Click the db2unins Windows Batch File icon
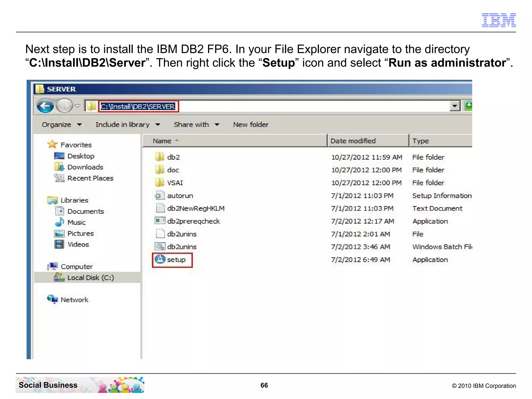The image size is (532, 399). (160, 246)
